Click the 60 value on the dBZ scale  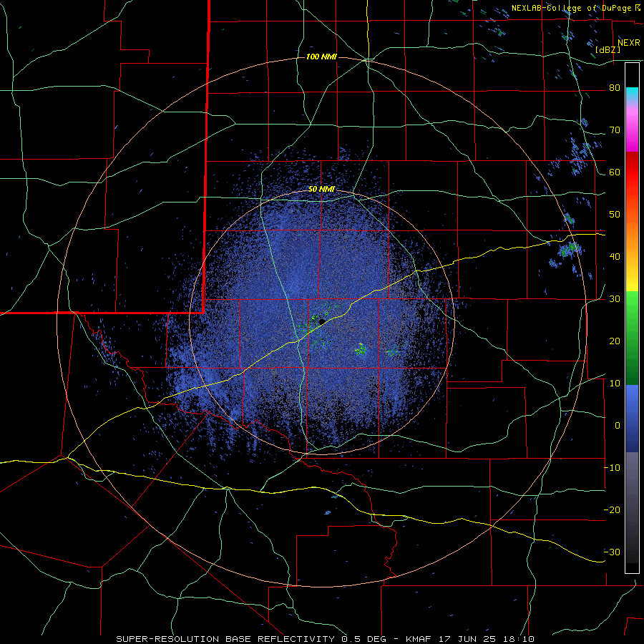click(615, 172)
